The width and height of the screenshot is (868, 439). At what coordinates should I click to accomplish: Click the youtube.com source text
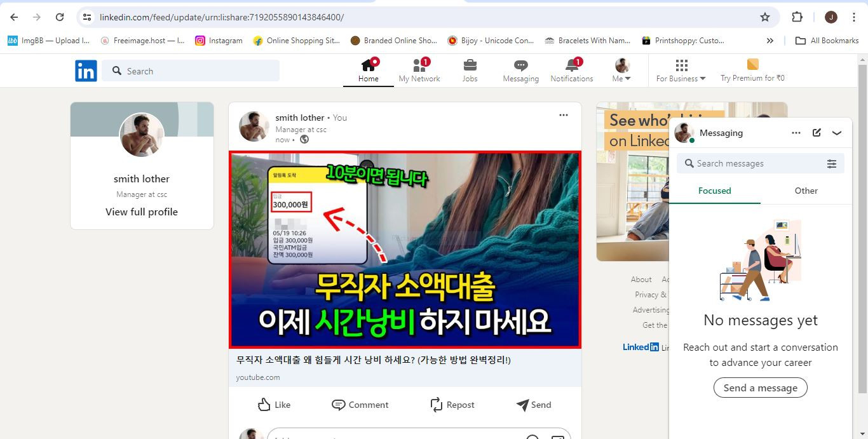[258, 377]
